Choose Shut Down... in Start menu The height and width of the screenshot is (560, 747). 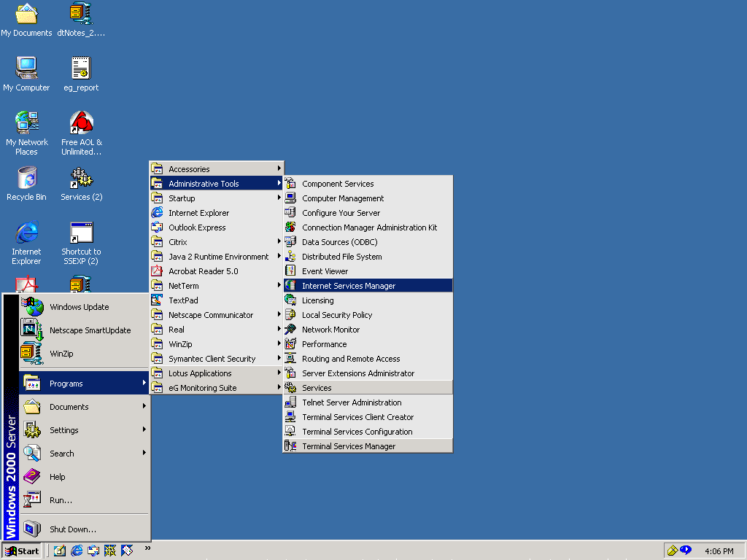tap(85, 529)
